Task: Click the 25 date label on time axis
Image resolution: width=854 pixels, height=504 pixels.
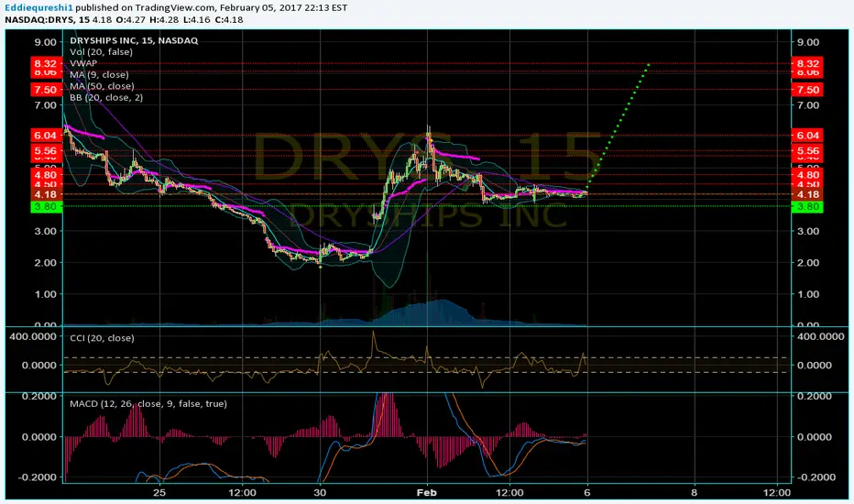Action: pyautogui.click(x=159, y=493)
